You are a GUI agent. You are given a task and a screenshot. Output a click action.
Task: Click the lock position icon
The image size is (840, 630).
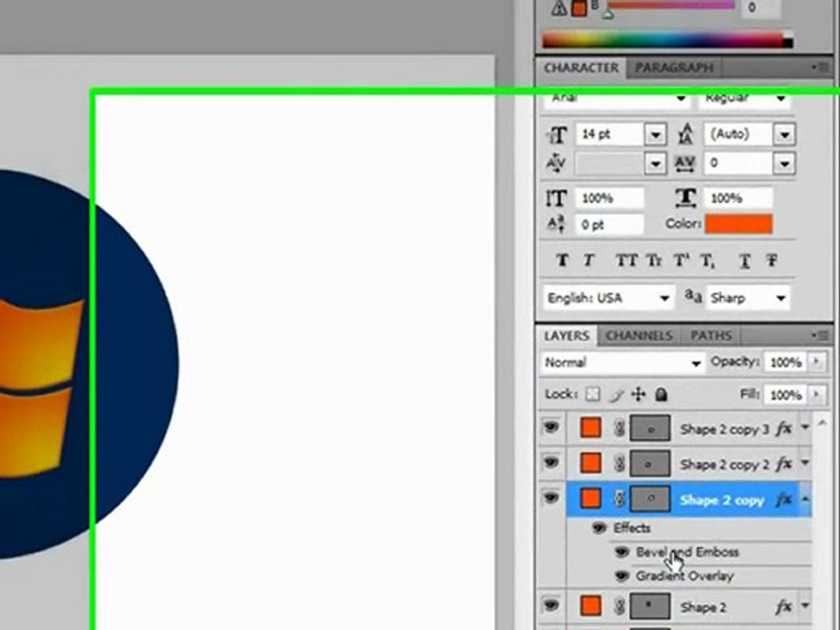point(639,395)
